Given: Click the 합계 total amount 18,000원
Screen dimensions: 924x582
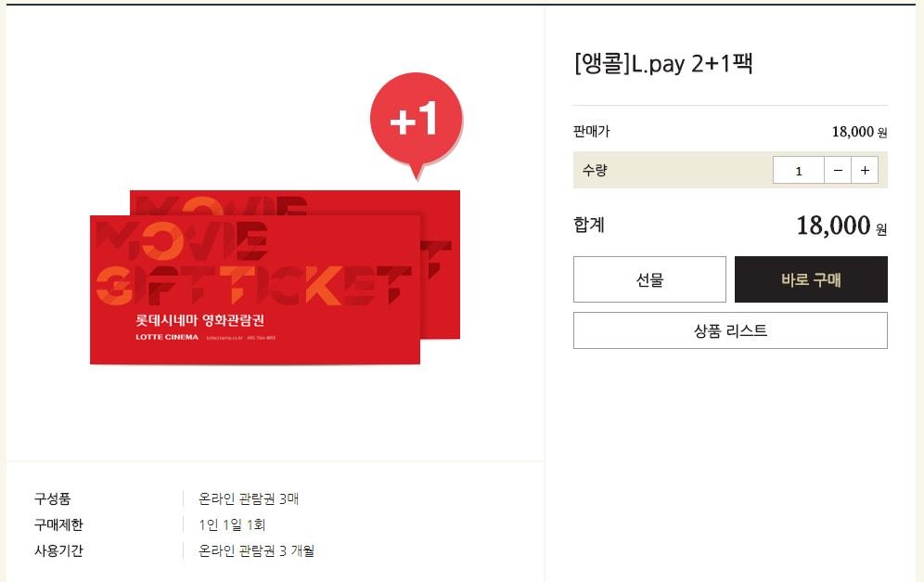Looking at the screenshot, I should 841,226.
